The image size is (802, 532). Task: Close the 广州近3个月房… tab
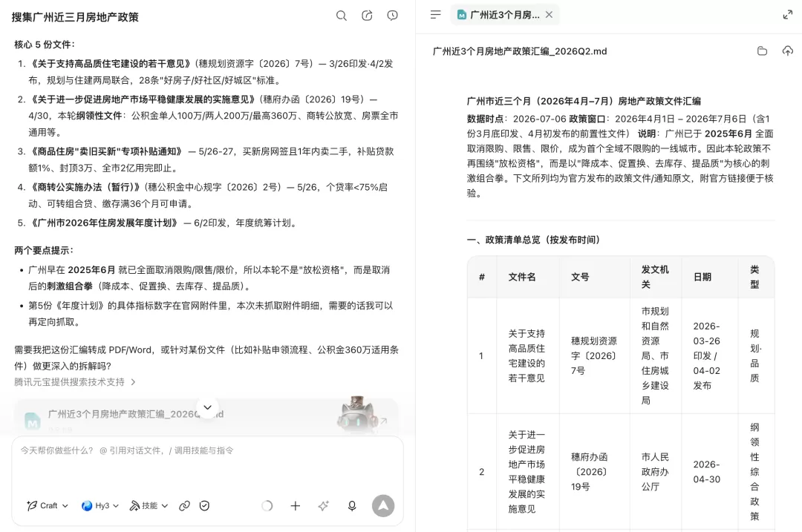(x=549, y=15)
